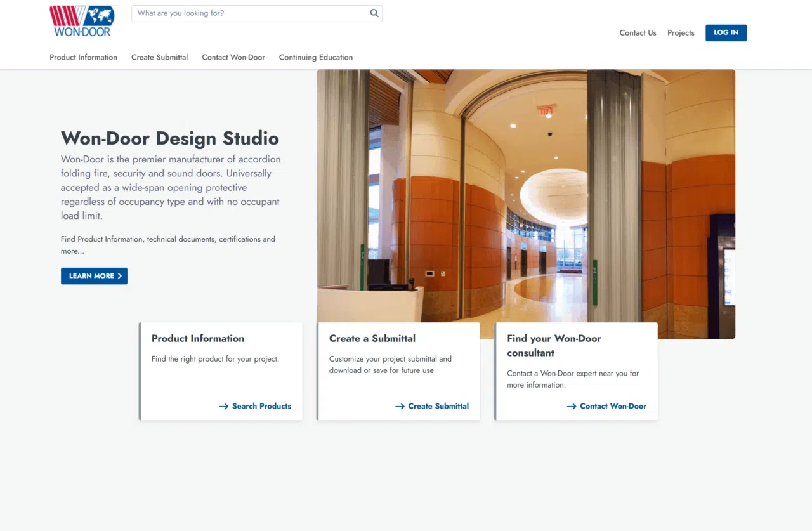The image size is (812, 531).
Task: Follow the Create Submittal card link
Action: pyautogui.click(x=432, y=406)
